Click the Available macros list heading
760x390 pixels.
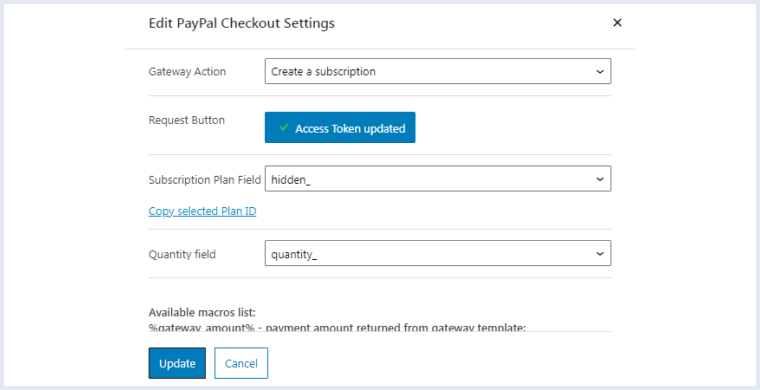pos(202,312)
